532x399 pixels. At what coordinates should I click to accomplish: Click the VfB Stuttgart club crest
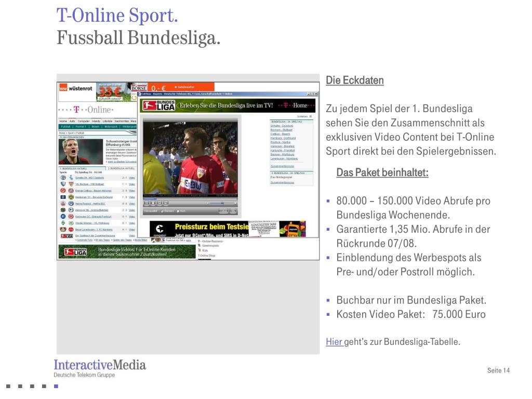tap(71, 184)
